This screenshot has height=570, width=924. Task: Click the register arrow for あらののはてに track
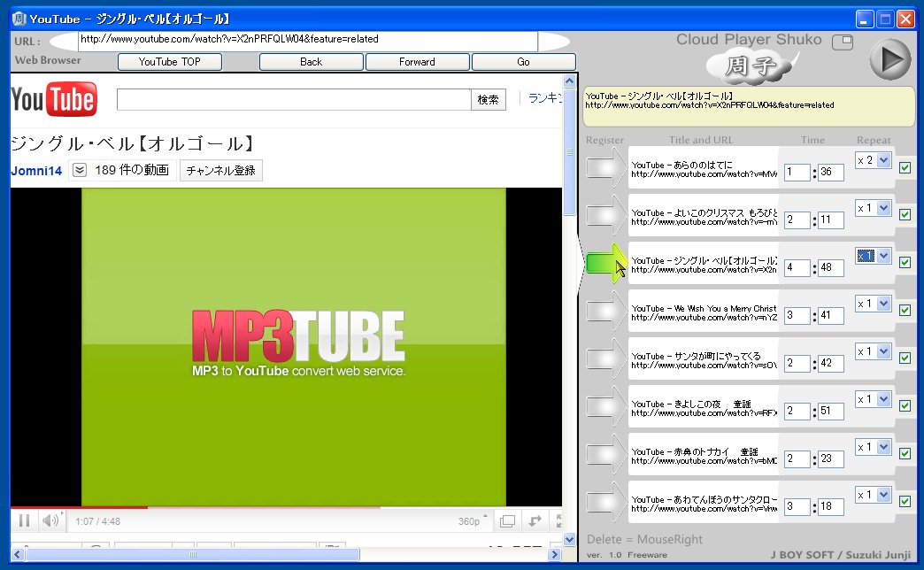tap(603, 166)
